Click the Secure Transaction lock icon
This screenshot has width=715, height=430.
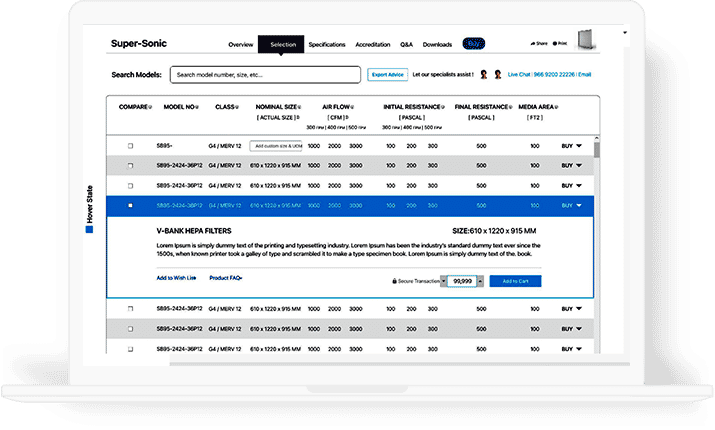click(x=395, y=282)
